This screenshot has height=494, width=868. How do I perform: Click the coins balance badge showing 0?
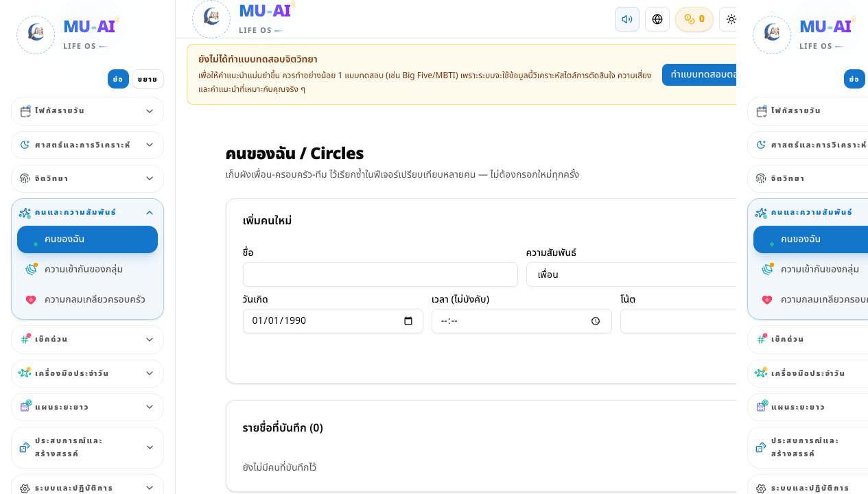pos(694,19)
